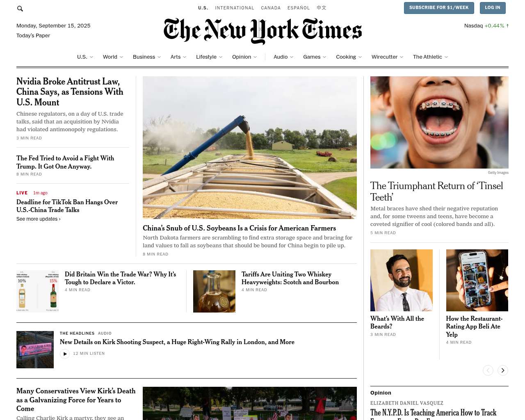Click the previous carousel arrow
525x420 pixels.
(x=488, y=370)
